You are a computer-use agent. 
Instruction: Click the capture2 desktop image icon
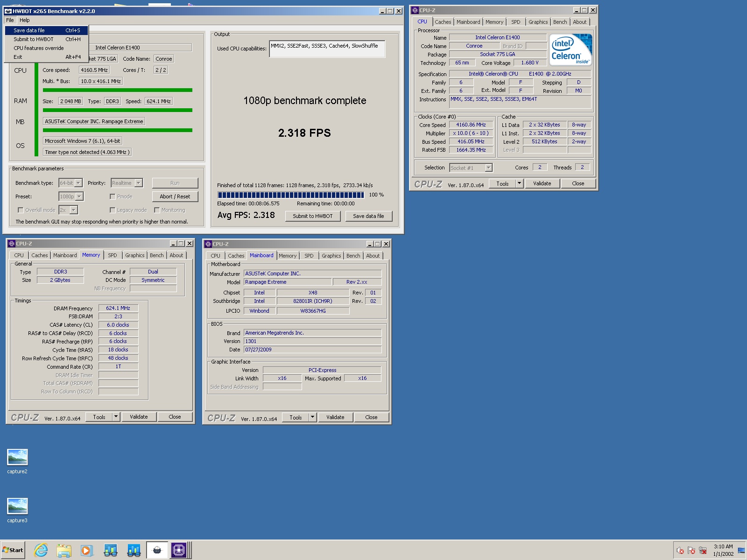pos(17,457)
